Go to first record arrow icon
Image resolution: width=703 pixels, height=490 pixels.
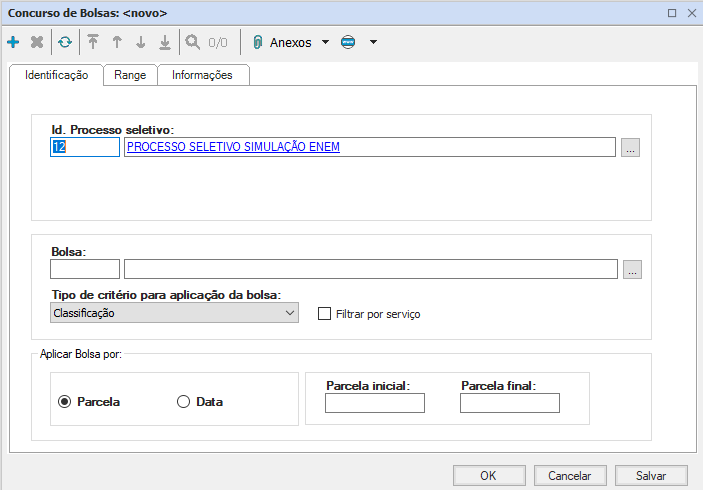(93, 43)
